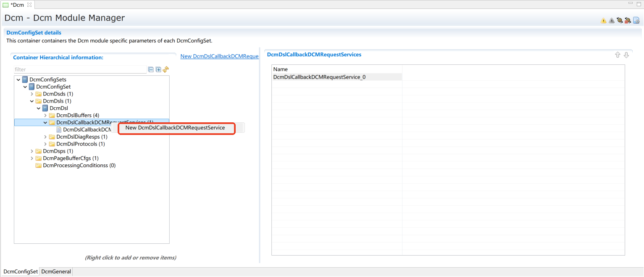This screenshot has height=277, width=644.
Task: Choose New DcmDslCallbackDCMRequestService from context menu
Action: click(x=175, y=128)
